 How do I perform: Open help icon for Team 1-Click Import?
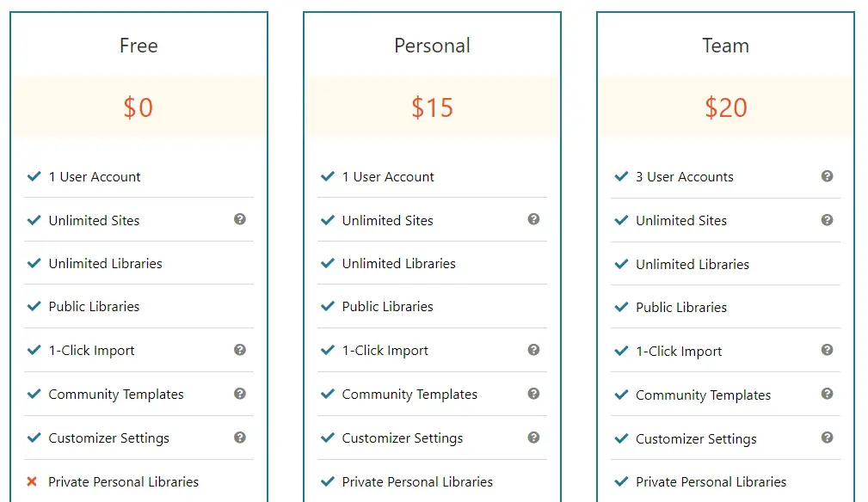pyautogui.click(x=827, y=350)
